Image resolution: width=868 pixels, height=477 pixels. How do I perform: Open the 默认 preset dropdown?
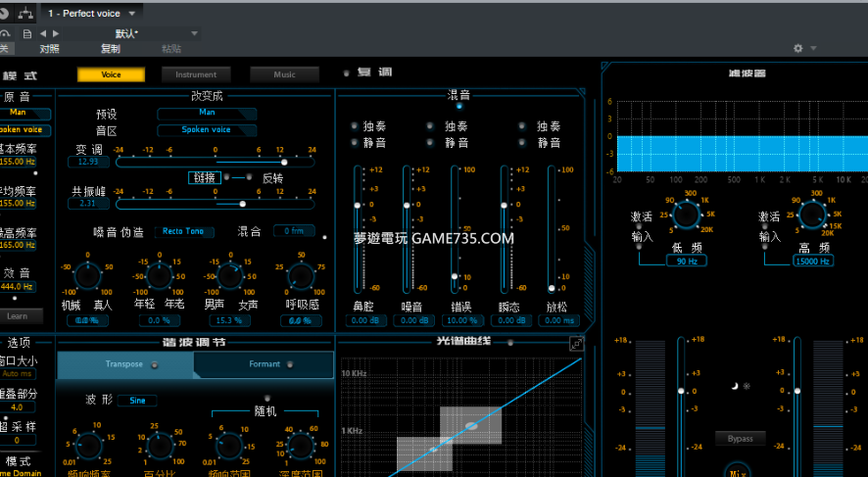point(157,33)
